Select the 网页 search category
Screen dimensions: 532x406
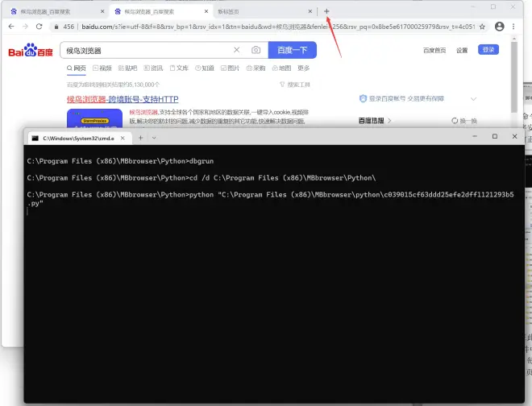point(77,68)
